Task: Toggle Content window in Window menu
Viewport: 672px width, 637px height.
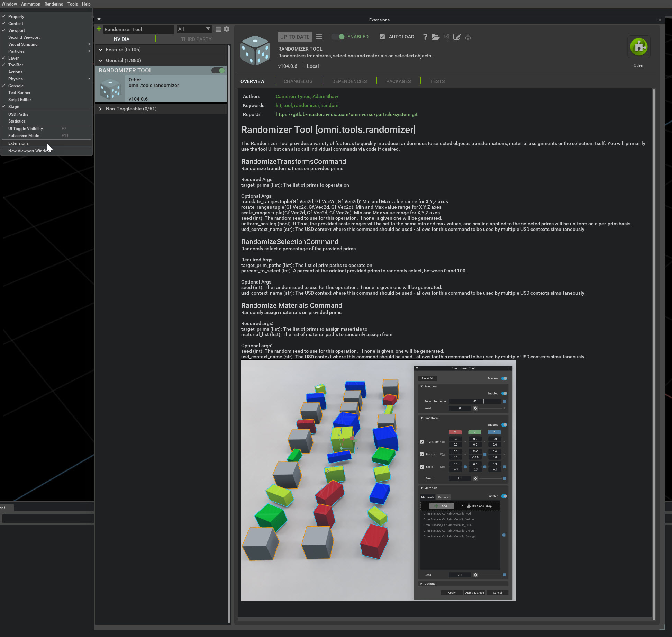Action: pyautogui.click(x=46, y=24)
